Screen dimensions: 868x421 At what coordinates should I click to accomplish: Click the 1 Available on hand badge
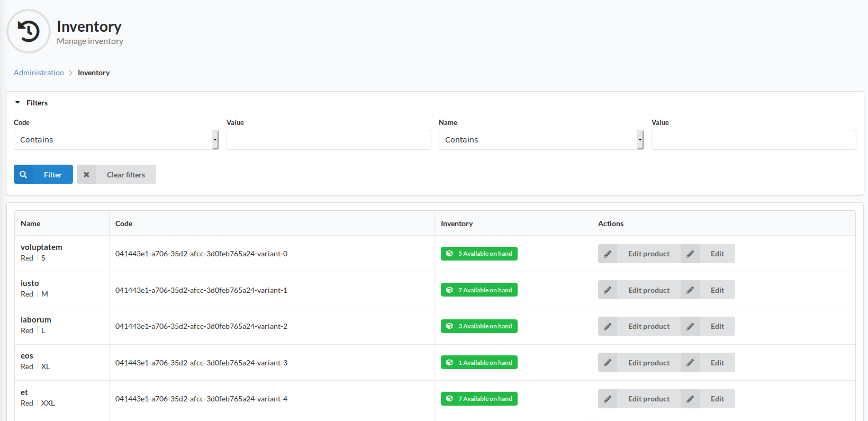479,363
